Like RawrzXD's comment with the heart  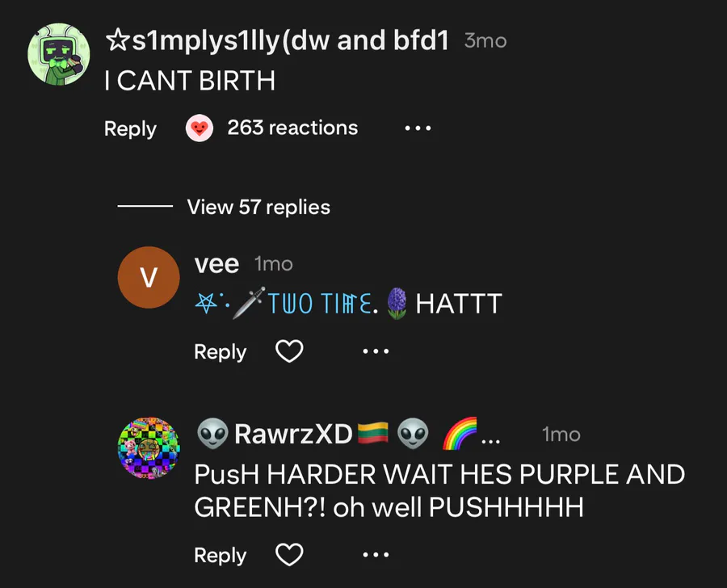[x=289, y=555]
